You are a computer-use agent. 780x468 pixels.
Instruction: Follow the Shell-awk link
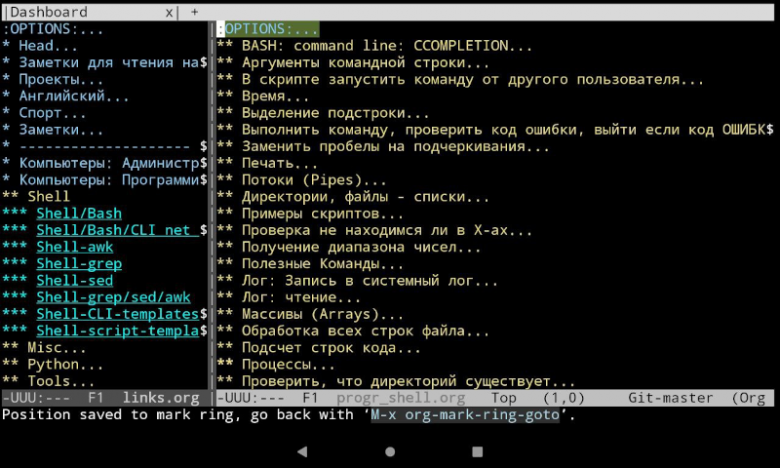[x=75, y=247]
